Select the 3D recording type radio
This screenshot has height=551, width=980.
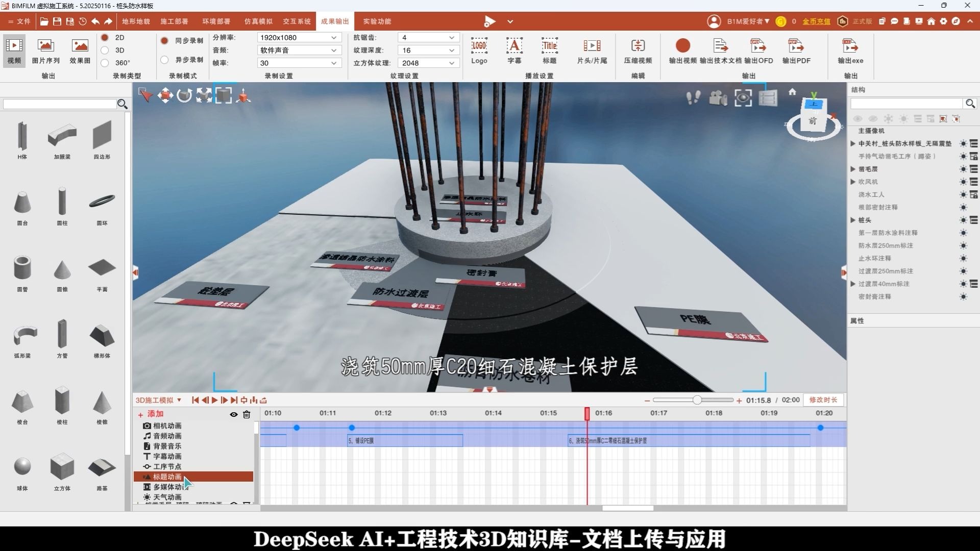(x=105, y=50)
